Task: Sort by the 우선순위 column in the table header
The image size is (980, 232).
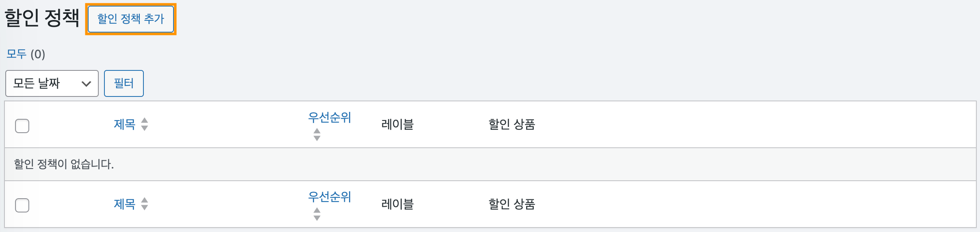Action: [329, 118]
